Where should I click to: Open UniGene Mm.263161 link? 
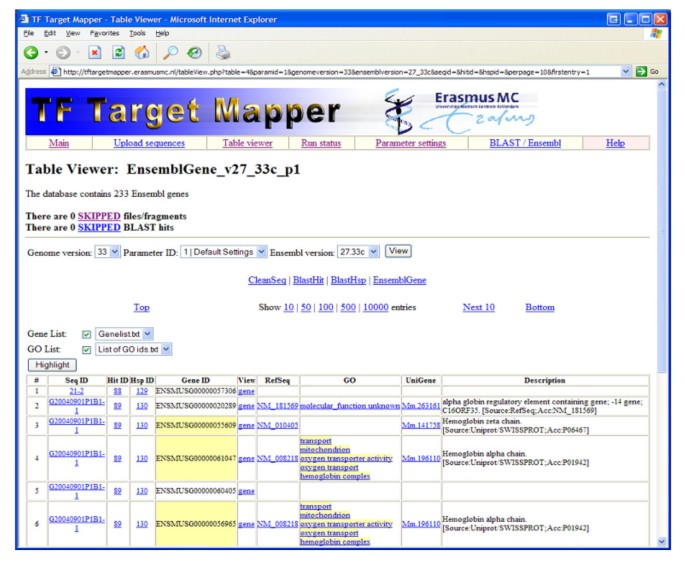[421, 406]
